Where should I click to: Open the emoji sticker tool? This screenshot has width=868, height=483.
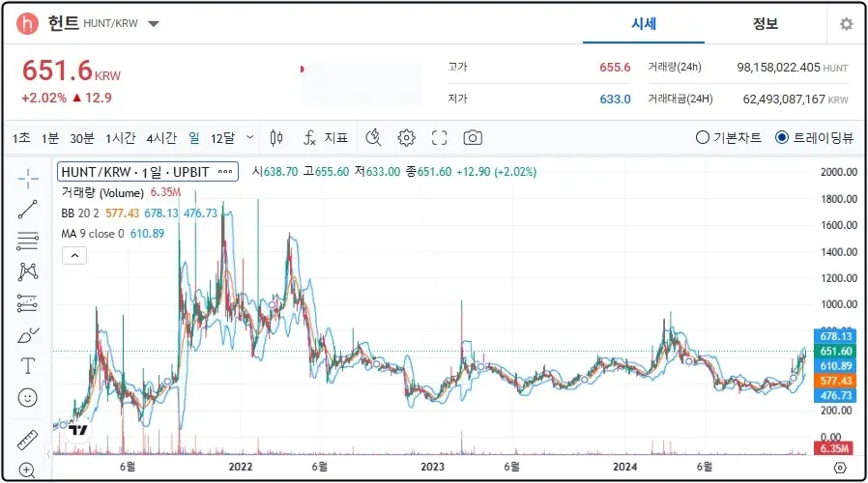coord(28,397)
